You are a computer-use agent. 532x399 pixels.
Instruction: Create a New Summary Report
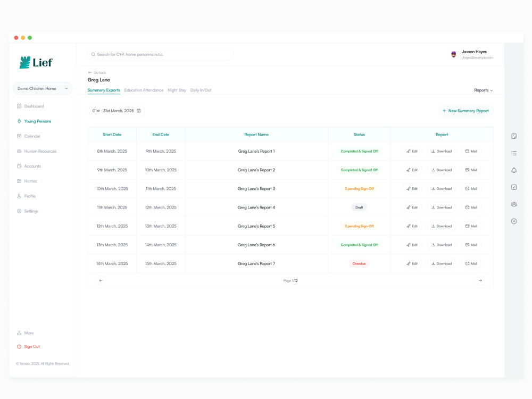(466, 111)
